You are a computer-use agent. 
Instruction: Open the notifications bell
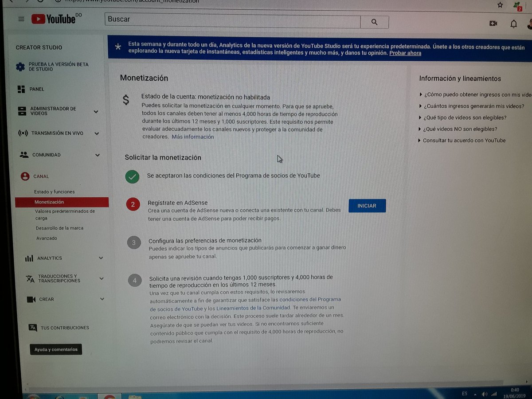513,23
